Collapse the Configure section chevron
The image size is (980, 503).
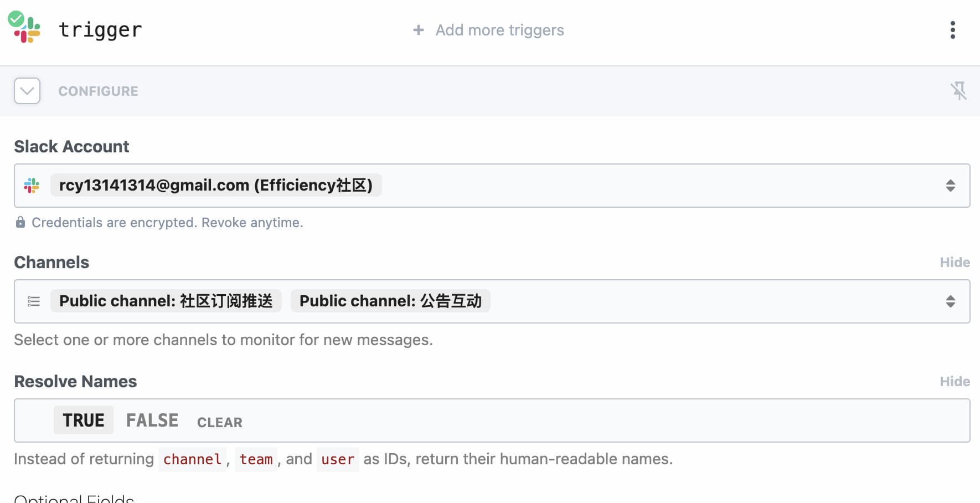point(27,91)
